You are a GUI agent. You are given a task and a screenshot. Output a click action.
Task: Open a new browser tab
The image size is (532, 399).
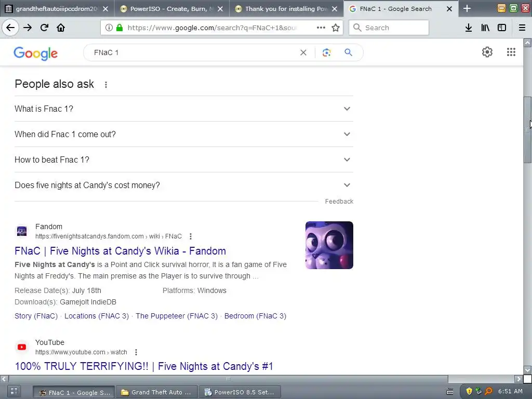click(467, 8)
